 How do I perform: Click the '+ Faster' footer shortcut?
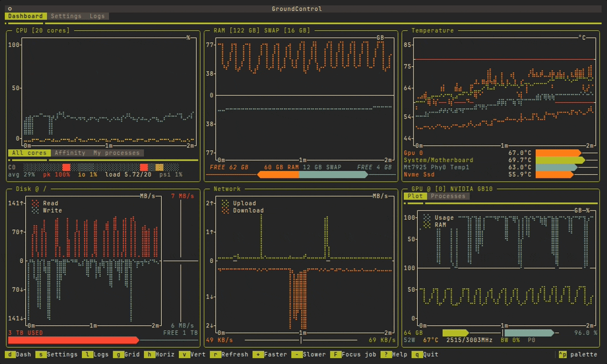(270, 354)
